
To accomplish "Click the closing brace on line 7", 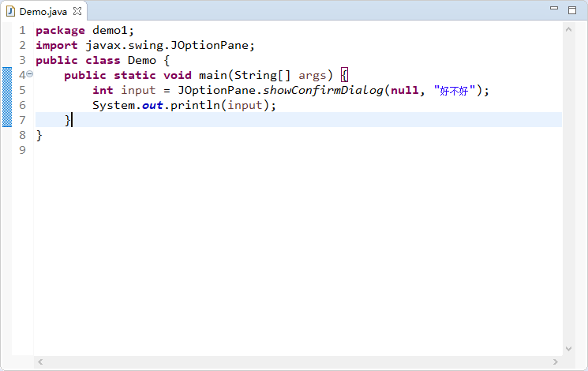I will [x=68, y=121].
